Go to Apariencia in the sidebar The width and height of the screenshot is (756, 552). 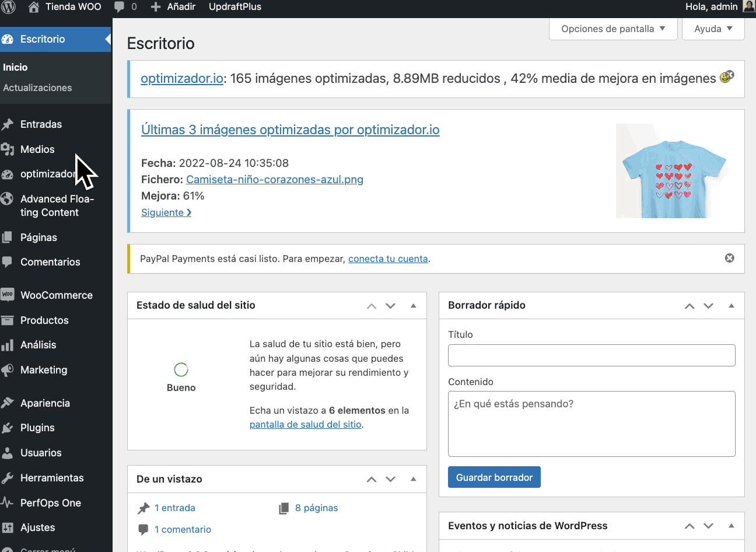click(x=45, y=403)
